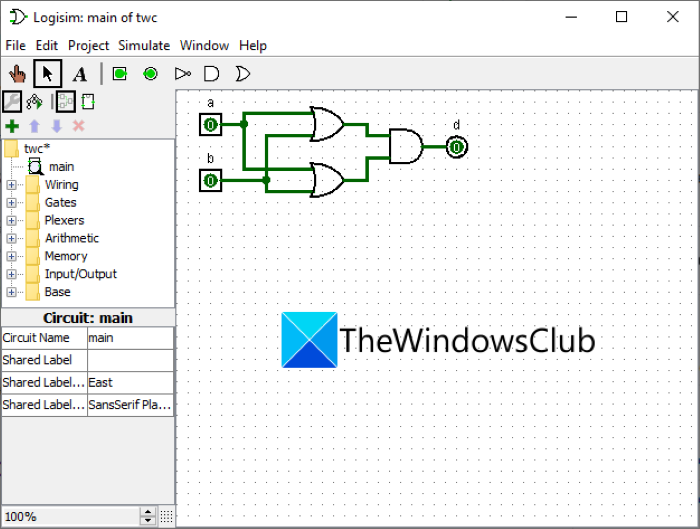The height and width of the screenshot is (529, 700).
Task: Show toolbox view wrench icon
Action: (x=12, y=102)
